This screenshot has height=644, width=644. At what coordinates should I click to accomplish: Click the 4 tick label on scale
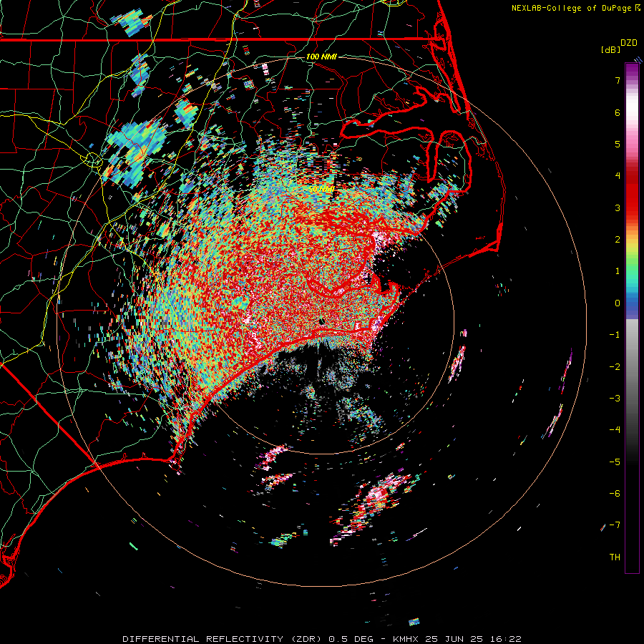click(618, 176)
